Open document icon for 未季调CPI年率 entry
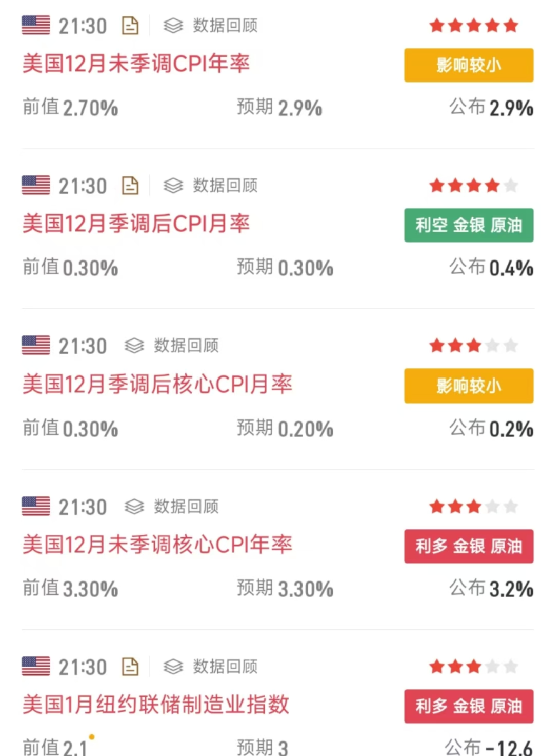553x756 pixels. 130,26
